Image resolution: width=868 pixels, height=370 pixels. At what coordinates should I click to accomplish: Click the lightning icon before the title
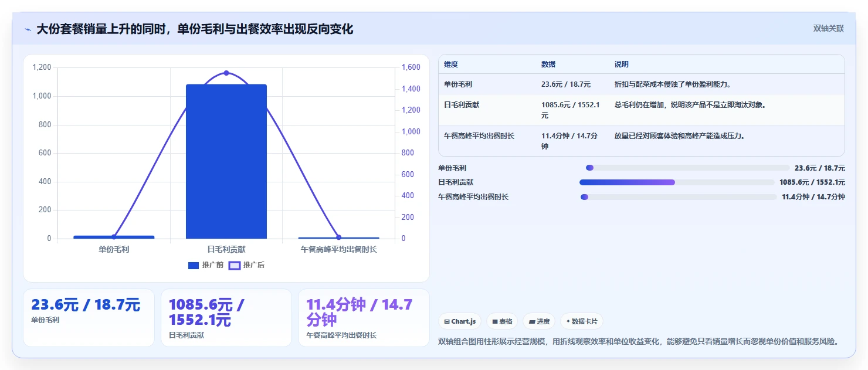point(28,29)
